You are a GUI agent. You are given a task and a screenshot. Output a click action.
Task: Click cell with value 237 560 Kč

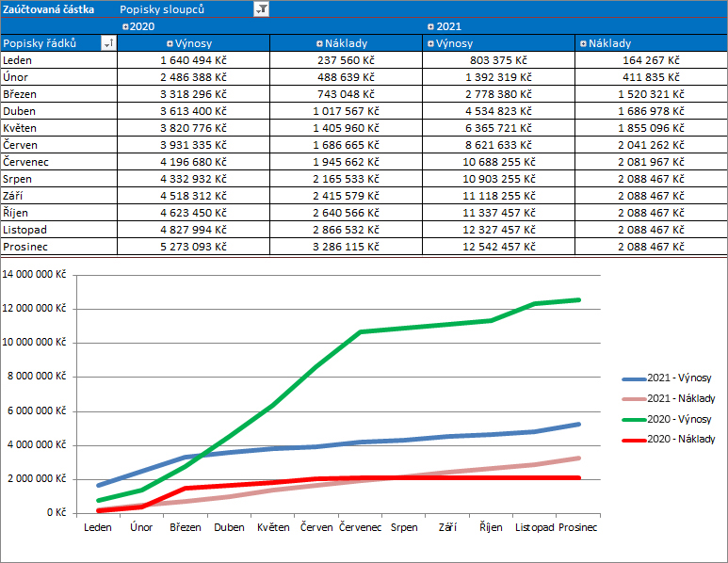[x=346, y=60]
